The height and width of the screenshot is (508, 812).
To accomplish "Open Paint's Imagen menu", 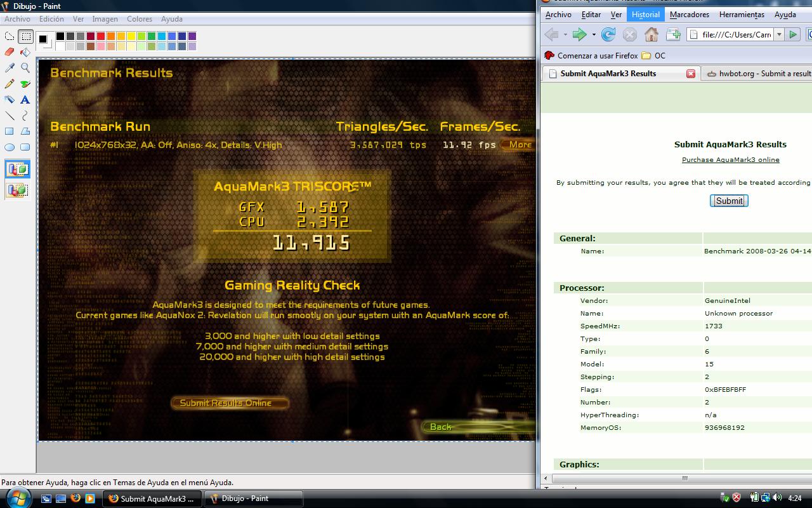I will (x=105, y=19).
